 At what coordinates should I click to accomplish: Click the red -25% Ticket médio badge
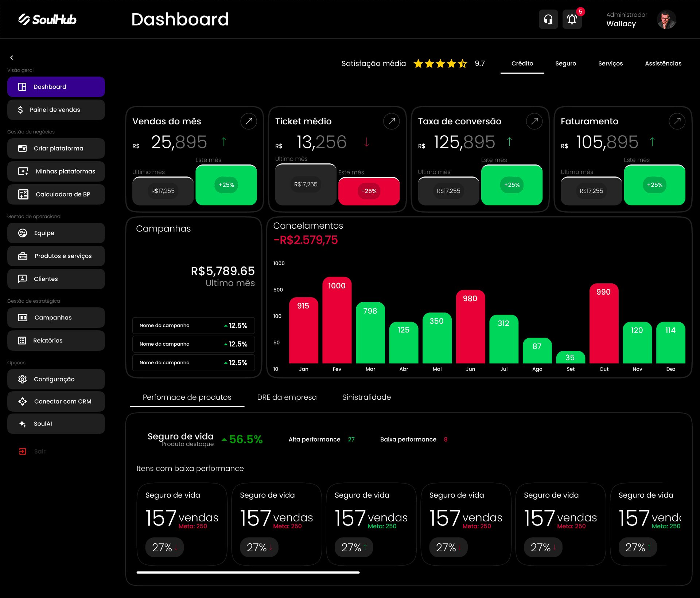[369, 191]
